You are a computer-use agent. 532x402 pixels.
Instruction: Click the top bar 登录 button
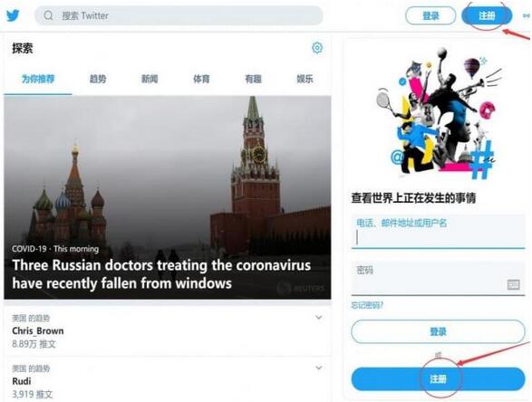pyautogui.click(x=430, y=15)
